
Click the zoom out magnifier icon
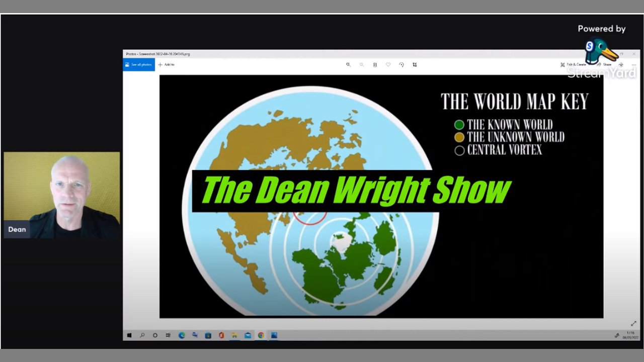[361, 65]
